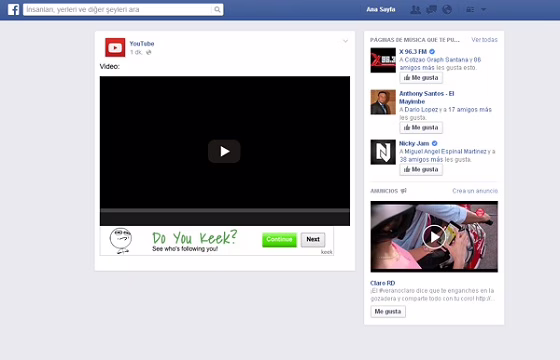Viewport: 560px width, 360px height.
Task: Focus the Facebook search field
Action: click(123, 10)
